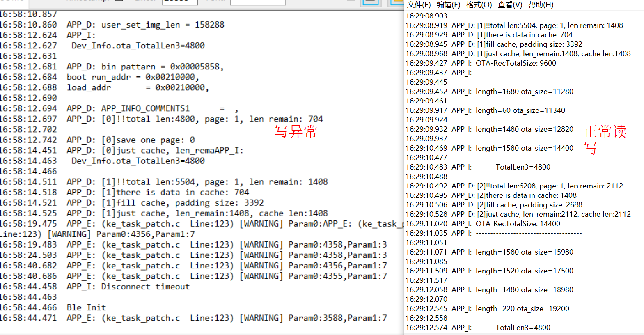Open the 文件(F) menu
Screen dimensions: 644x335
[419, 5]
